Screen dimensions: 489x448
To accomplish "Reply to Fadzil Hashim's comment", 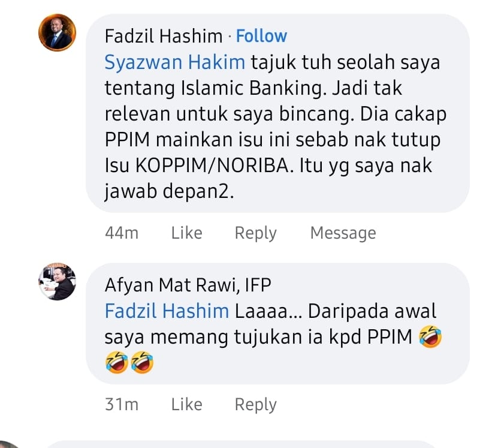I will 255,233.
